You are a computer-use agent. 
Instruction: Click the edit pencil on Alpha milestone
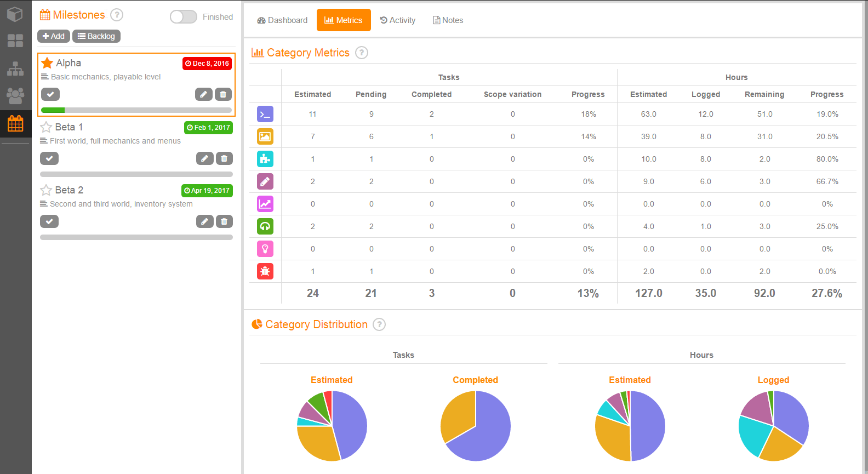pos(204,94)
